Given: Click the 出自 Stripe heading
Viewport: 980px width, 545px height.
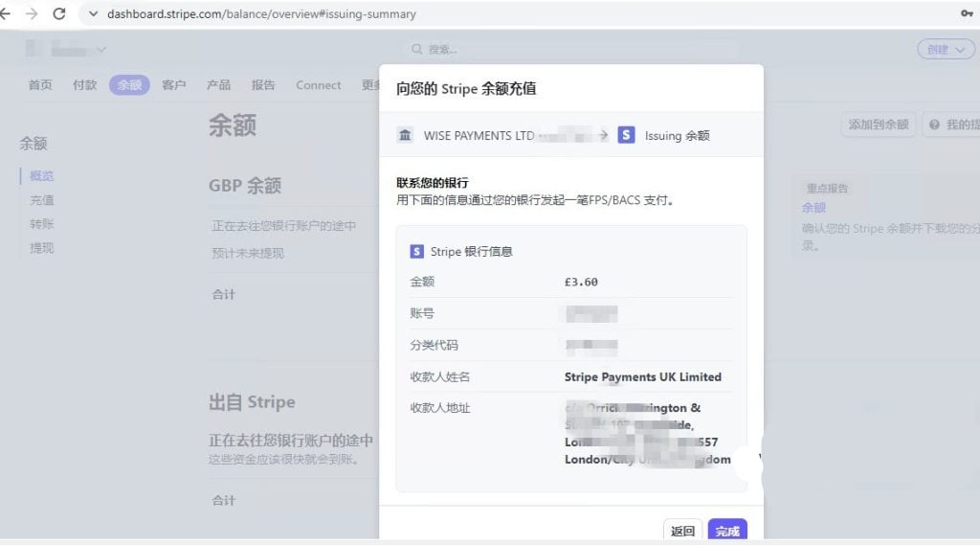Looking at the screenshot, I should click(252, 402).
